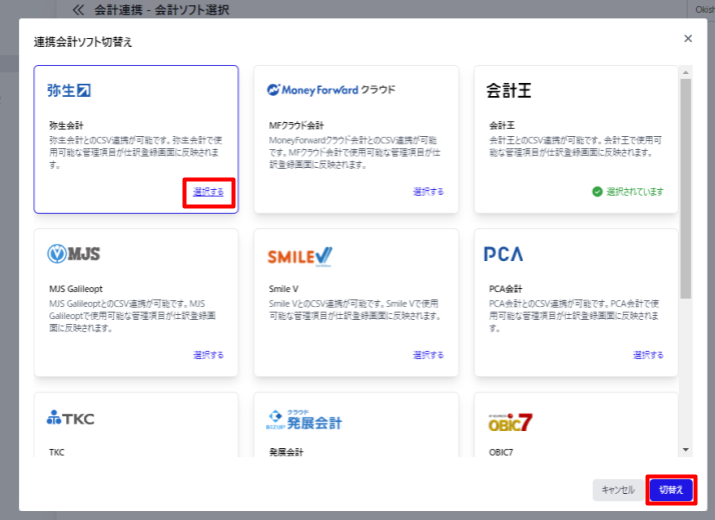
Task: Click the Money Forward クラウド logo
Action: click(331, 90)
